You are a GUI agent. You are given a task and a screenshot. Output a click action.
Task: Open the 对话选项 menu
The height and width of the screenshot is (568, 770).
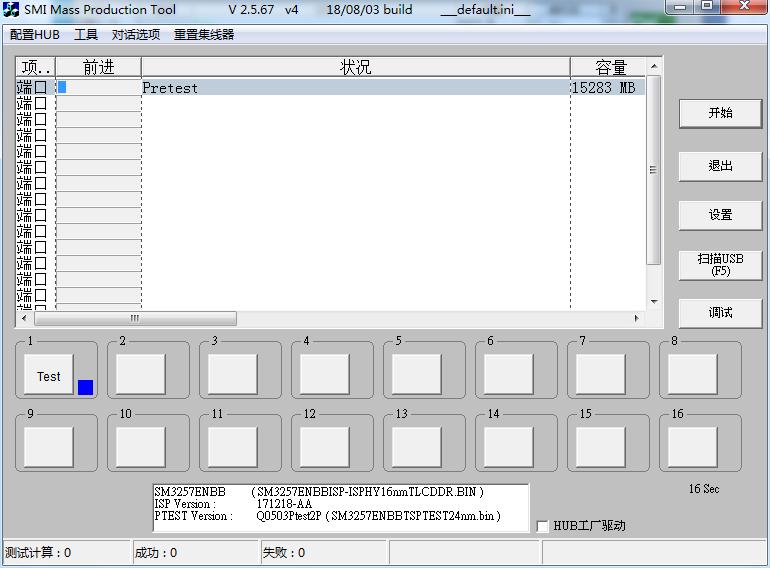click(x=136, y=35)
